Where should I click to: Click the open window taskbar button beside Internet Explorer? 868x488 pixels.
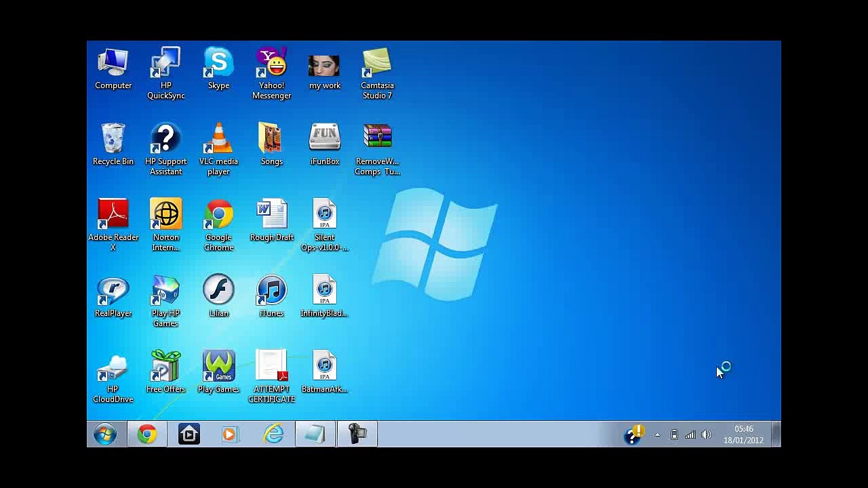315,434
